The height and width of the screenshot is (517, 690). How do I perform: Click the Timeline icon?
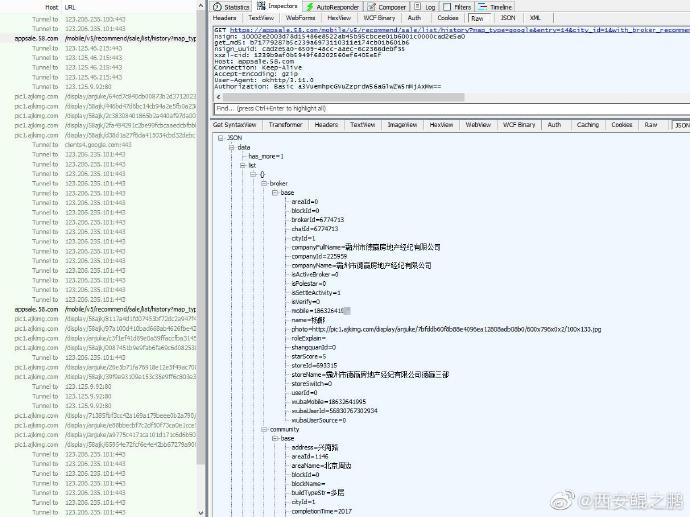pos(483,7)
